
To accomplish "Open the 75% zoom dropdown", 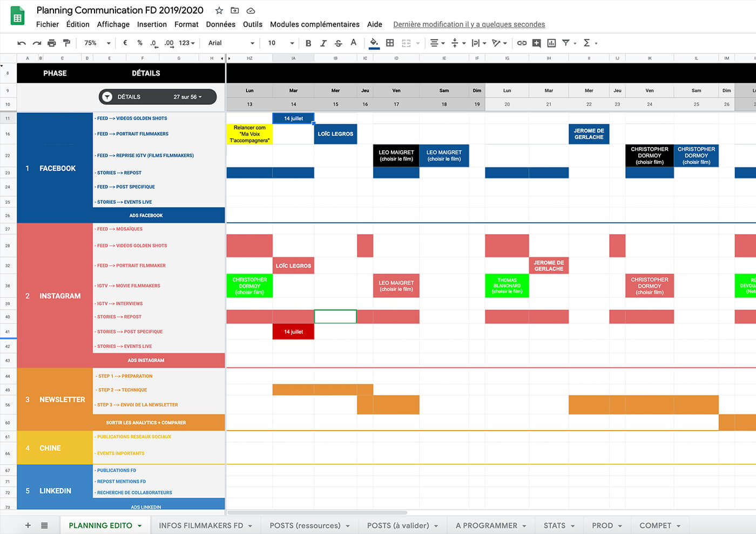I will coord(97,43).
